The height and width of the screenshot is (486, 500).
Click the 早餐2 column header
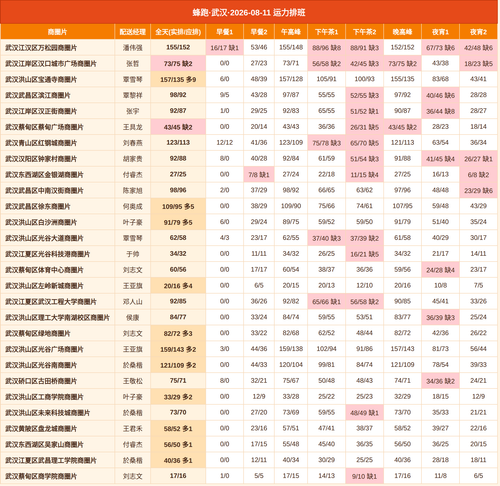pos(259,32)
